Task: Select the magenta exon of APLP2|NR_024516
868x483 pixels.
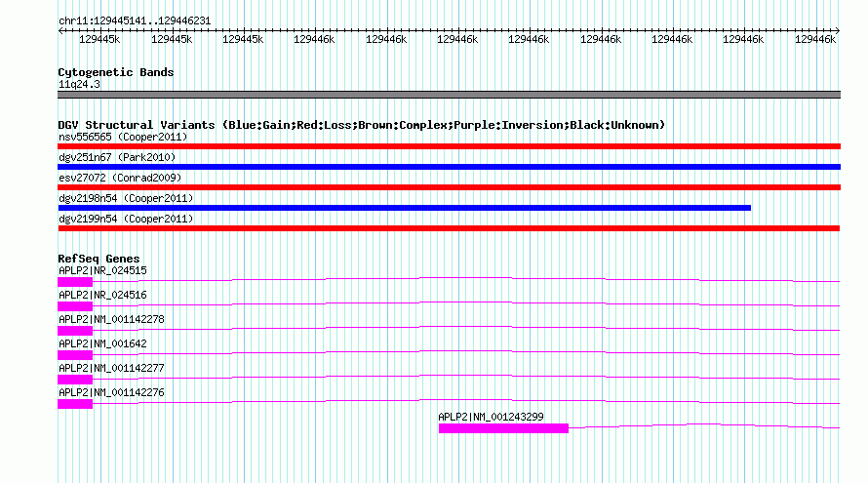Action: [75, 306]
